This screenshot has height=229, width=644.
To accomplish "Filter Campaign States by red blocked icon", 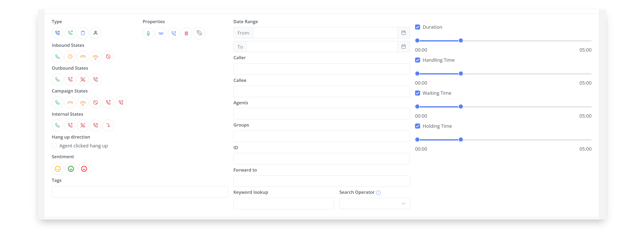I will pyautogui.click(x=95, y=103).
